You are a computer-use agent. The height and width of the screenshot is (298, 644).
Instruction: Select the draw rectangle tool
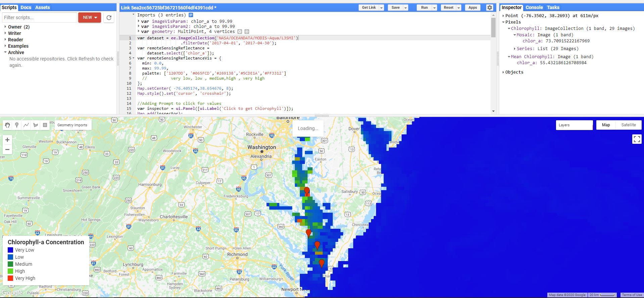click(x=45, y=125)
